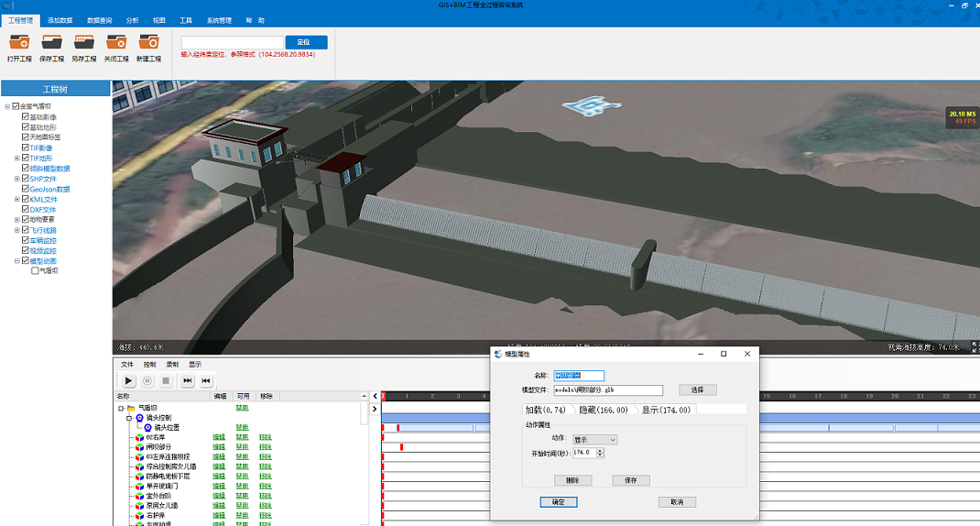Image resolution: width=980 pixels, height=526 pixels.
Task: Click 确定 in the model properties dialog
Action: click(558, 502)
